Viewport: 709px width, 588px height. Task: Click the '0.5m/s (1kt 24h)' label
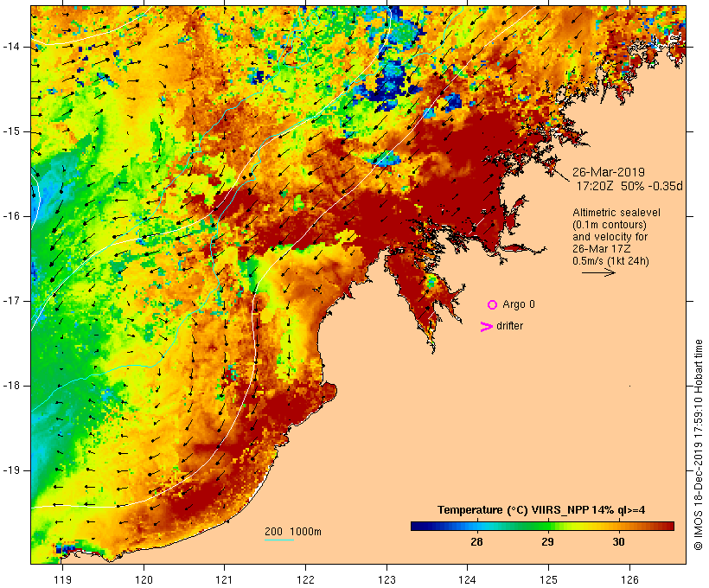[610, 261]
